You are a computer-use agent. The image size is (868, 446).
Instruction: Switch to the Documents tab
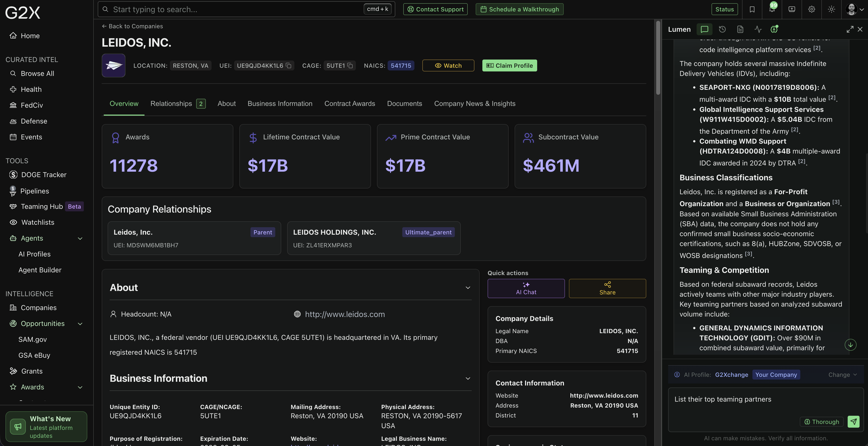404,103
